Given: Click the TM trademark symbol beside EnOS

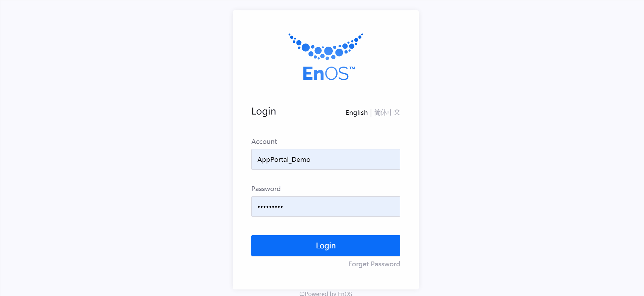Looking at the screenshot, I should (352, 68).
